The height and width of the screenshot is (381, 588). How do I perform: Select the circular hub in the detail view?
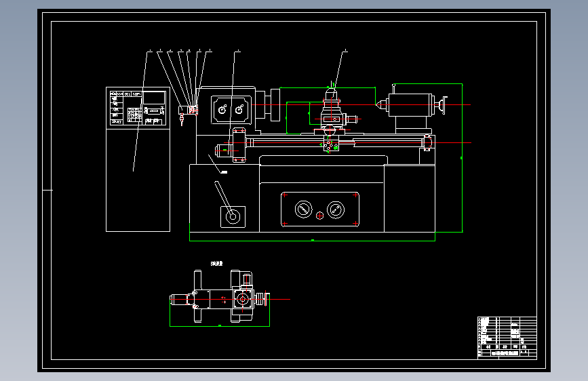(x=243, y=299)
